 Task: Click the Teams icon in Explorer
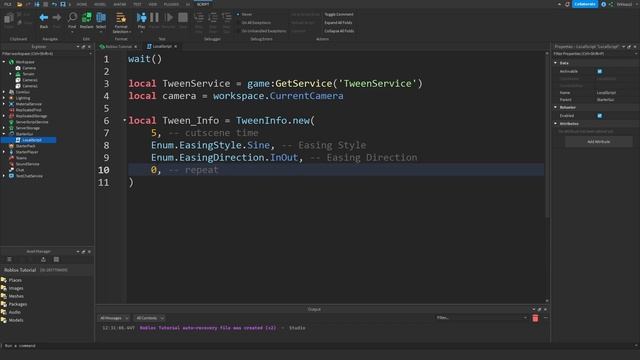(x=11, y=158)
